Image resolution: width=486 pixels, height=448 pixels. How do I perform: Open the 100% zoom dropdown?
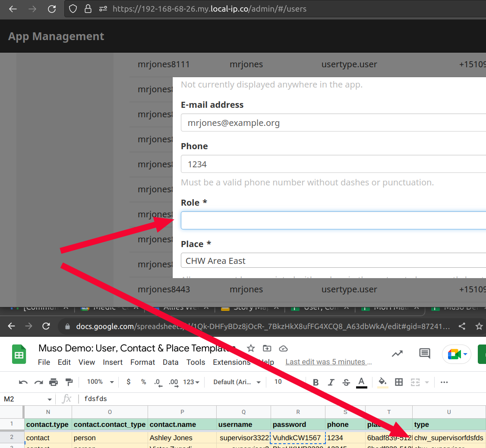click(100, 382)
